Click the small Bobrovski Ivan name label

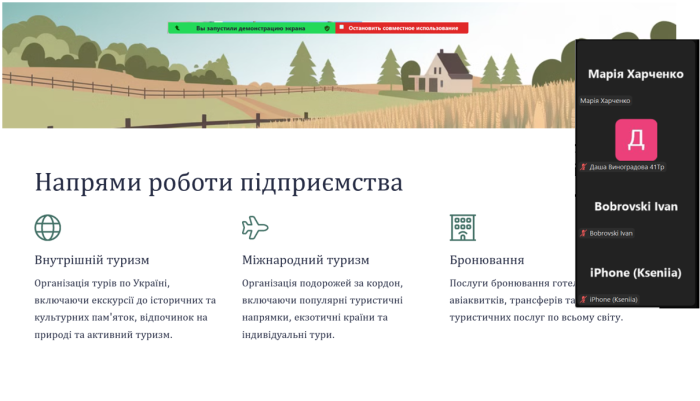[x=611, y=233]
